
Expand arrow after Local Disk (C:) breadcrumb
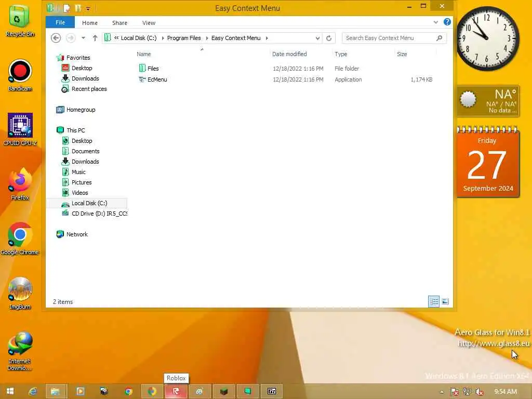click(163, 38)
